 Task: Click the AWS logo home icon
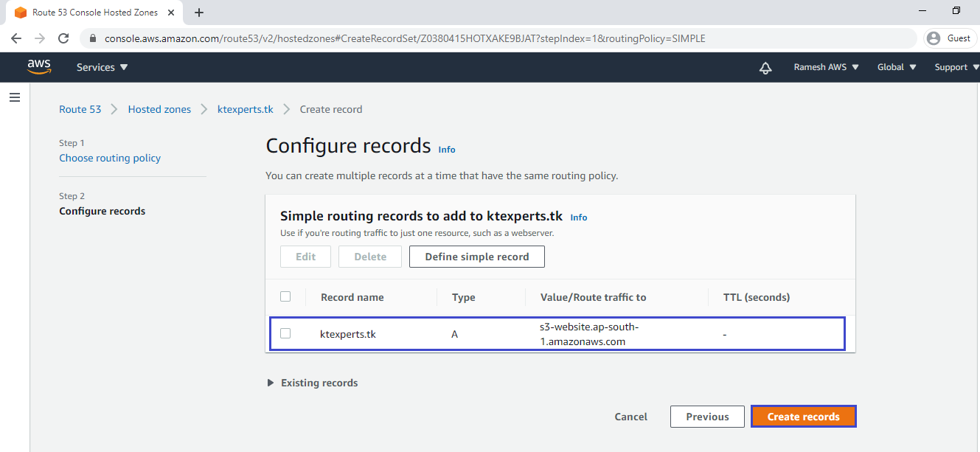(39, 67)
